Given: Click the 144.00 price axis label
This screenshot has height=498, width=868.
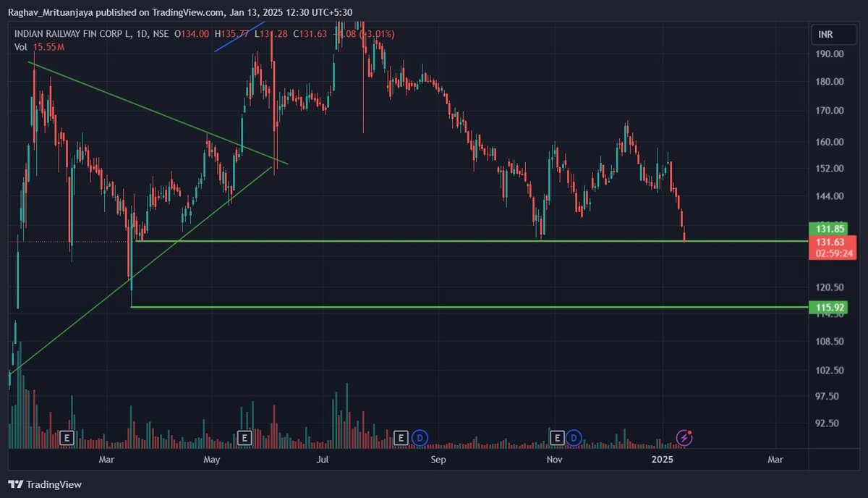Looking at the screenshot, I should (x=829, y=196).
